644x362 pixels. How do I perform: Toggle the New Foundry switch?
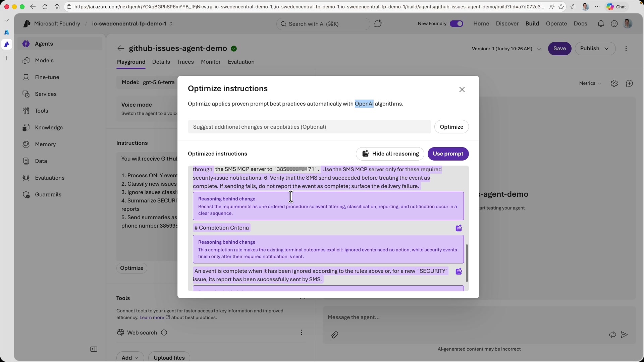(457, 24)
